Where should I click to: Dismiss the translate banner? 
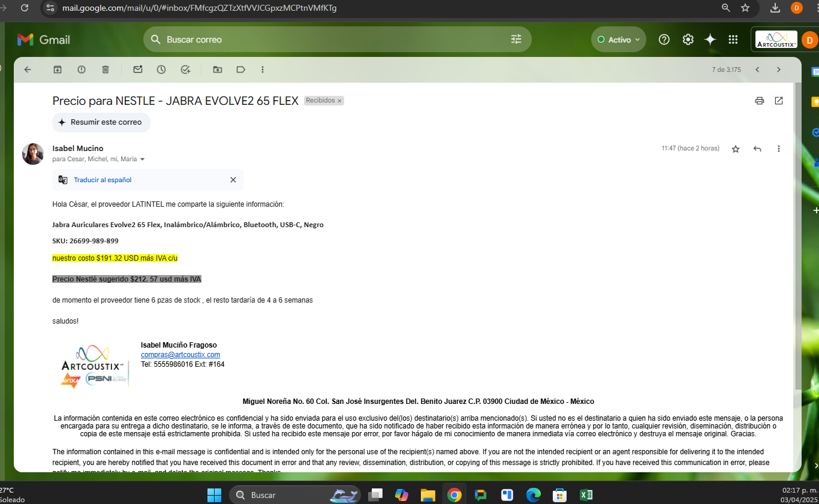point(233,180)
